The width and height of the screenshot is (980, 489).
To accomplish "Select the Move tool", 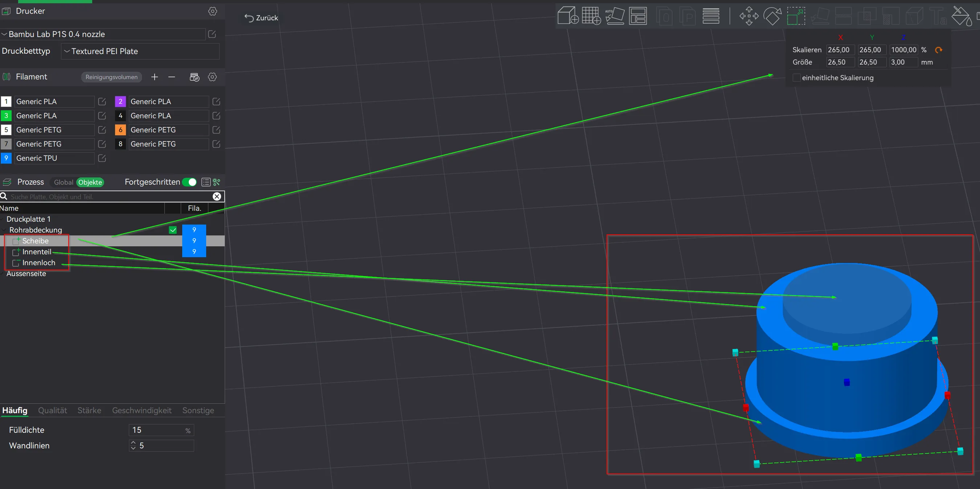I will pyautogui.click(x=749, y=16).
